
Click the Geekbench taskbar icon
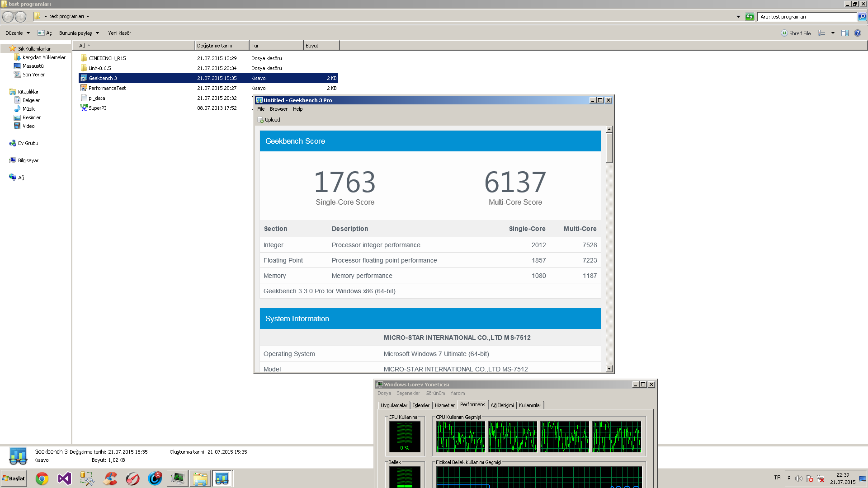pyautogui.click(x=222, y=479)
